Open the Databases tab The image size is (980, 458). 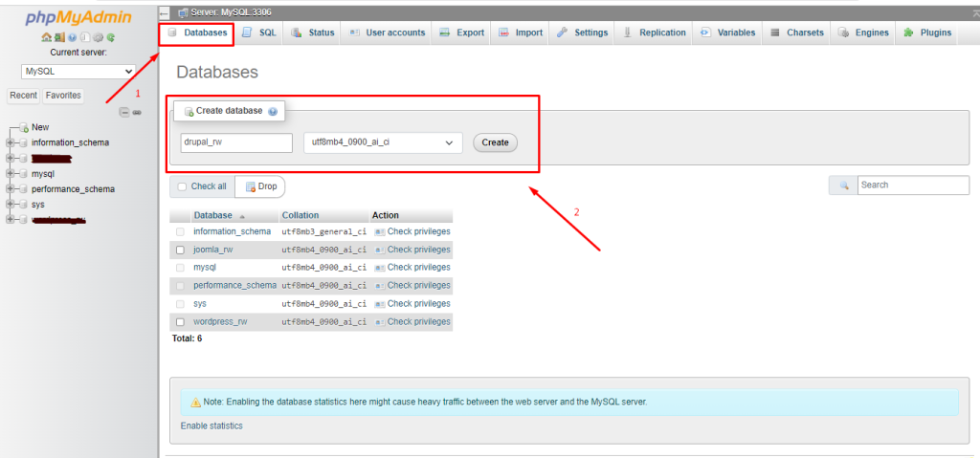pos(197,33)
